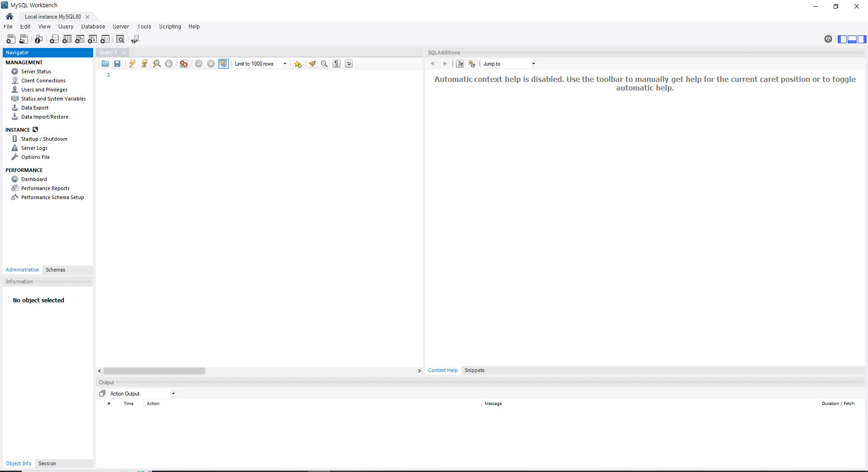Create a new stored procedure icon
Image resolution: width=868 pixels, height=472 pixels.
[92, 39]
